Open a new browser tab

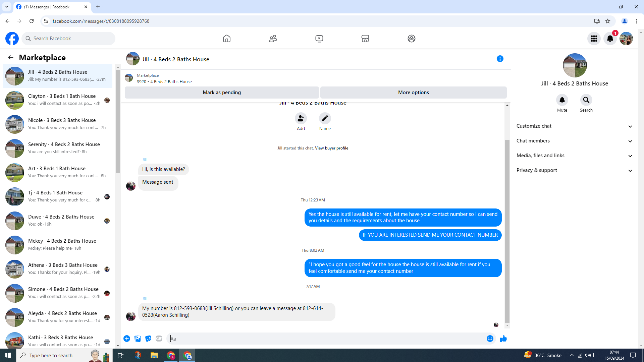tap(98, 7)
